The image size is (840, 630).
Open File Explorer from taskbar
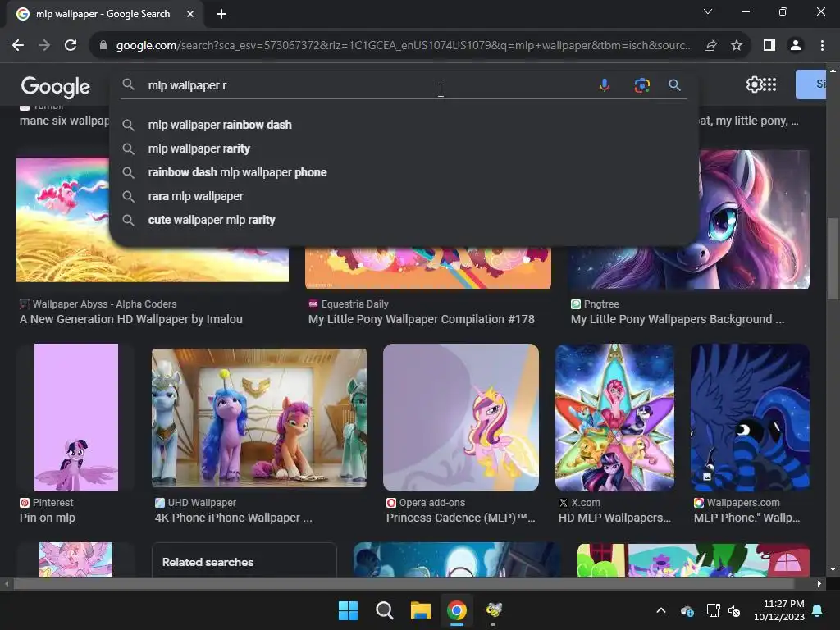point(421,610)
